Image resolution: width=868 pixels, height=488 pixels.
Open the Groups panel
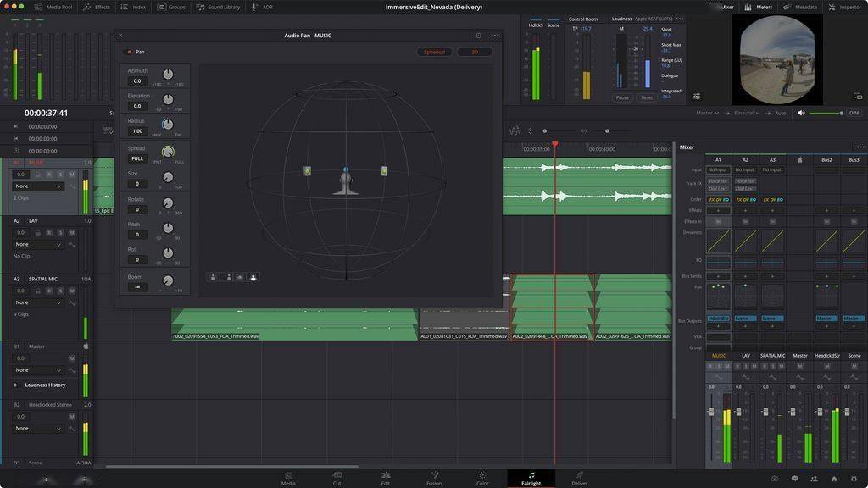point(171,7)
